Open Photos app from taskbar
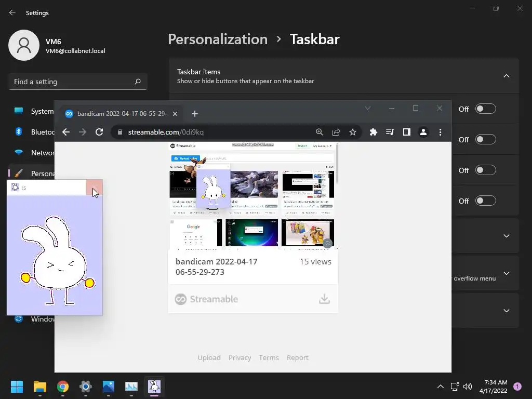Image resolution: width=532 pixels, height=399 pixels. [x=109, y=387]
